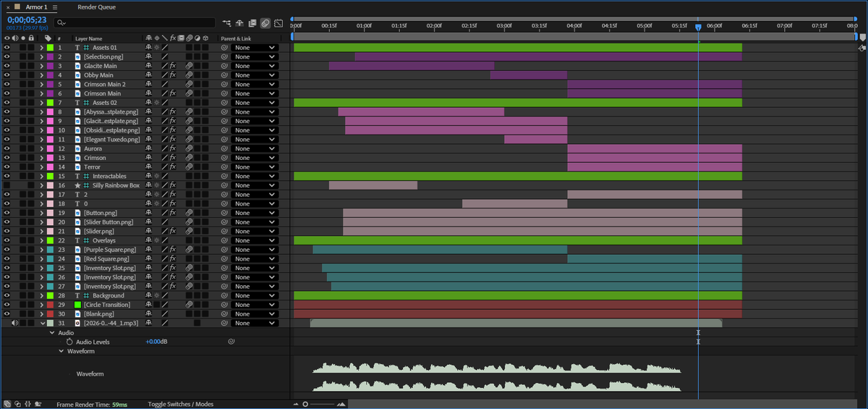Toggle motion blur switch on Crimson Main 2
The height and width of the screenshot is (409, 868).
click(x=189, y=84)
